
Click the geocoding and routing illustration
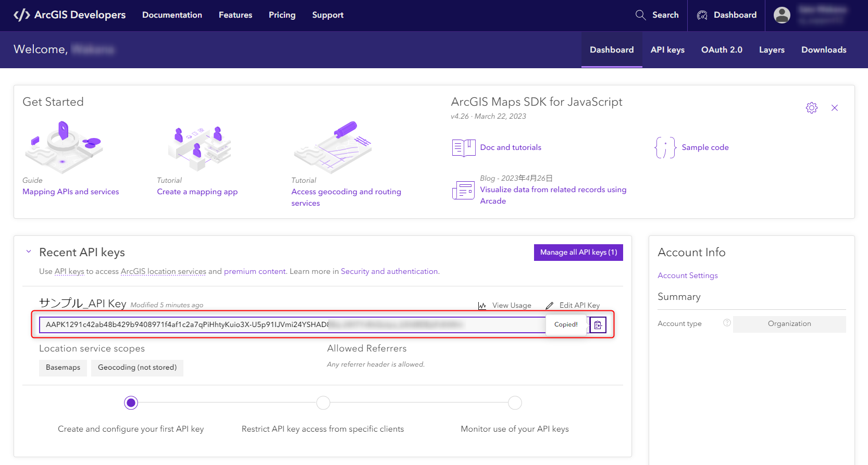333,147
